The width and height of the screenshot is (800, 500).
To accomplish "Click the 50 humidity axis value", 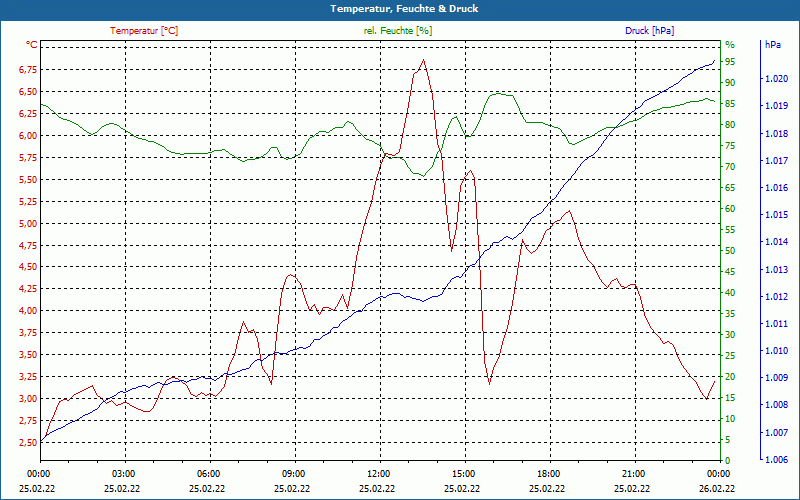I will pyautogui.click(x=730, y=251).
